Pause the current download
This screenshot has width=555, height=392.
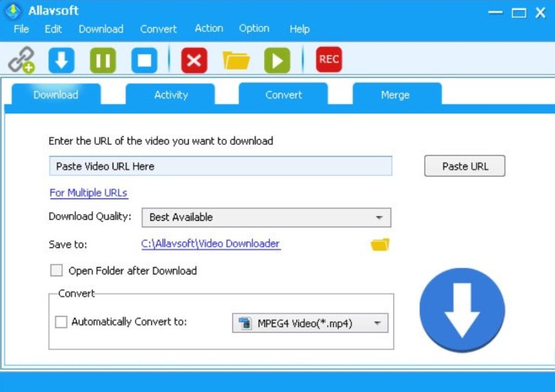(x=102, y=60)
